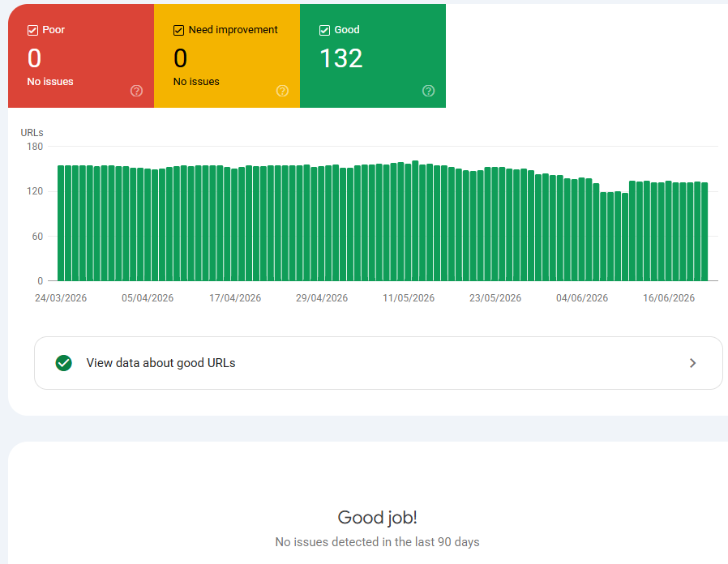Click the 11/05/2026 axis date label
Image resolution: width=728 pixels, height=564 pixels.
click(409, 298)
